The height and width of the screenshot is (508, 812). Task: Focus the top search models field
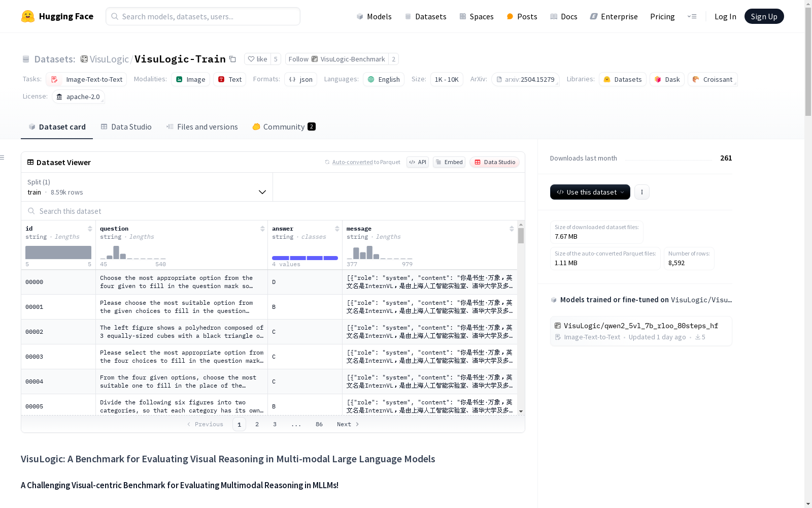203,16
